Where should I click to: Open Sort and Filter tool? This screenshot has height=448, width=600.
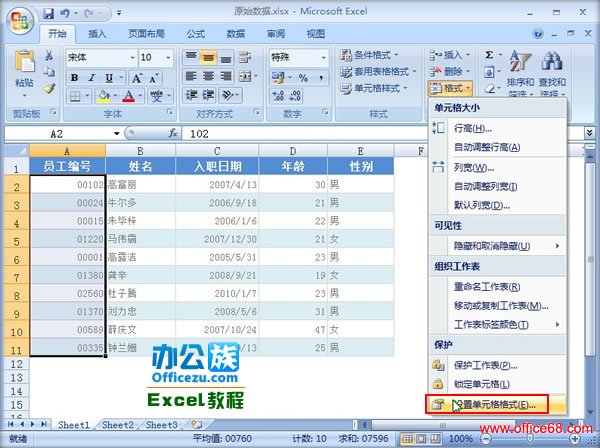(520, 73)
